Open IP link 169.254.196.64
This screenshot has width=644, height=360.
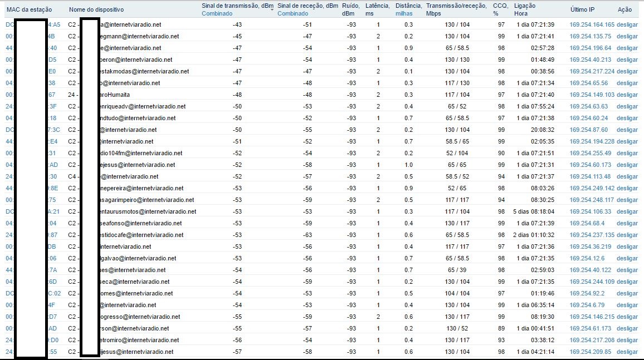click(590, 48)
